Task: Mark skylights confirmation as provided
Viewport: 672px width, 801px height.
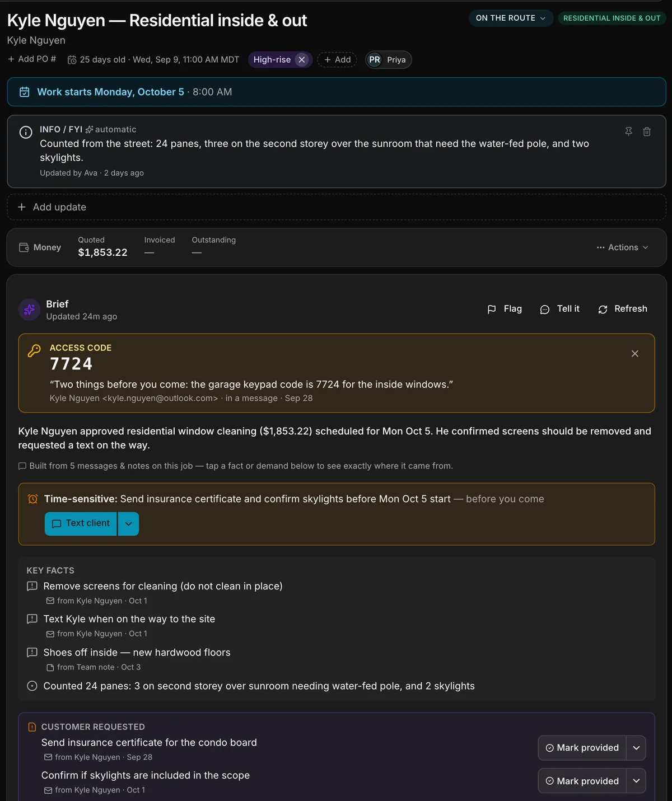Action: pyautogui.click(x=582, y=781)
